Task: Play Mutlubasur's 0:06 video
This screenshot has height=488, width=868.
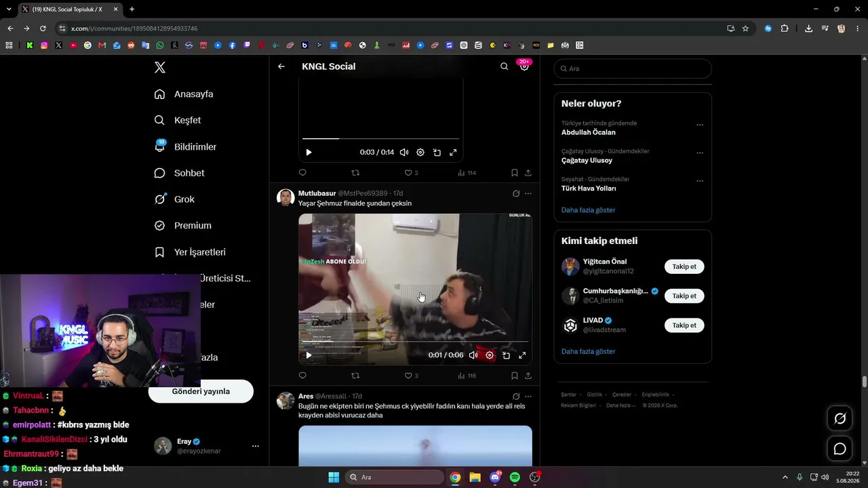Action: pyautogui.click(x=309, y=355)
